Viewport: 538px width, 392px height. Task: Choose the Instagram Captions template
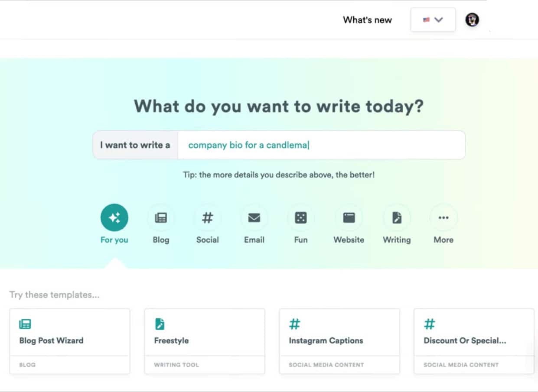point(339,340)
